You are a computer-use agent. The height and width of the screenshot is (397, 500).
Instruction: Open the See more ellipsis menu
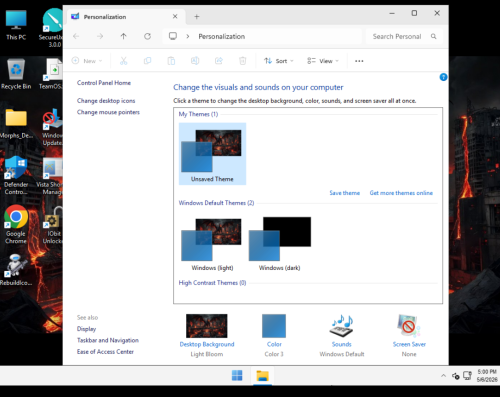(x=359, y=61)
